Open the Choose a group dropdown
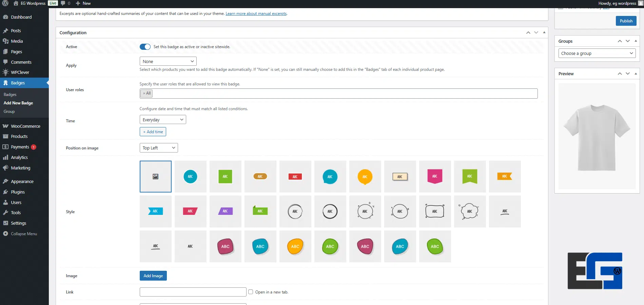 597,53
